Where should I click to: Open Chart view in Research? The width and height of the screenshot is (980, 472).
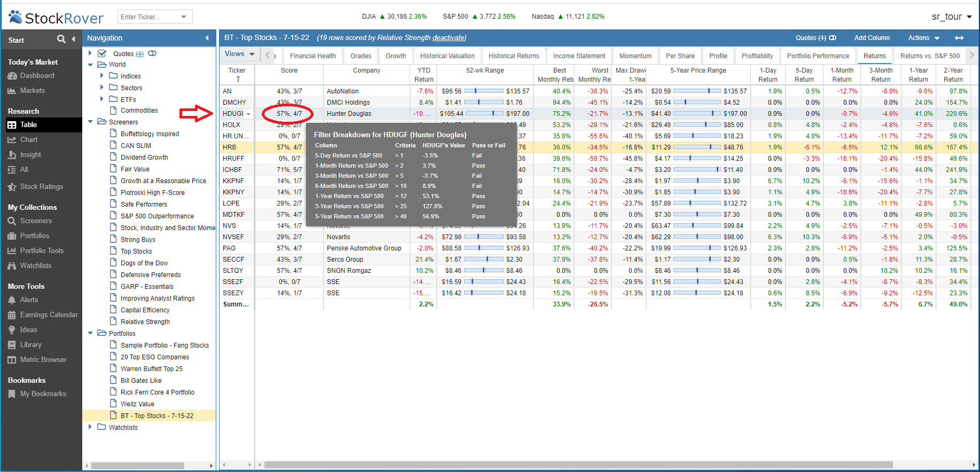(22, 140)
